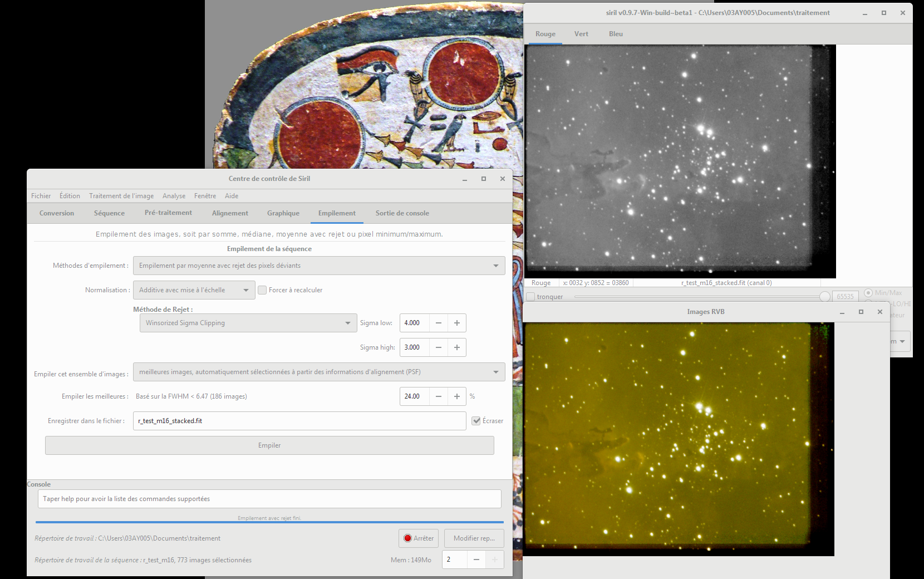The width and height of the screenshot is (924, 579).
Task: Minimize the Centre de contrôle de Siril window
Action: pos(465,179)
